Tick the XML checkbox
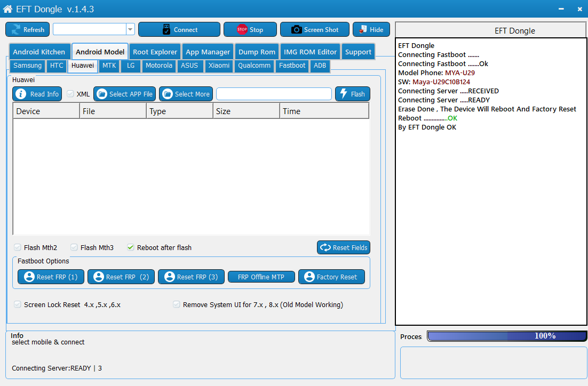 pos(70,94)
